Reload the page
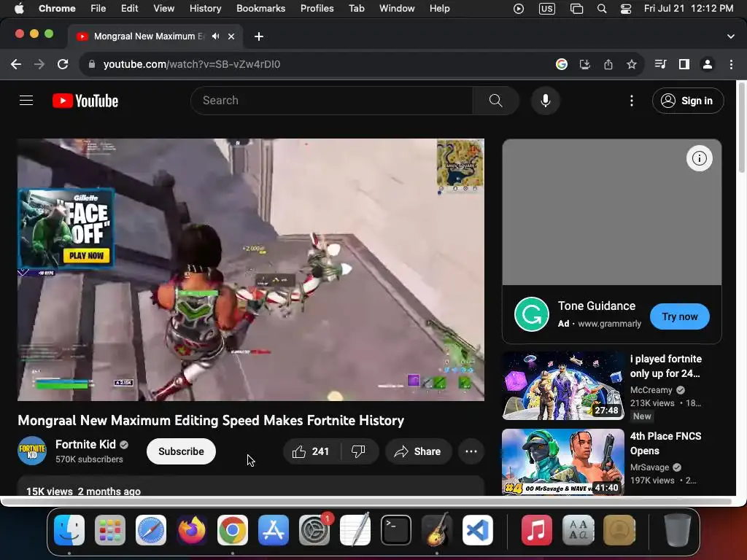Screen dimensions: 747x560 [63, 64]
